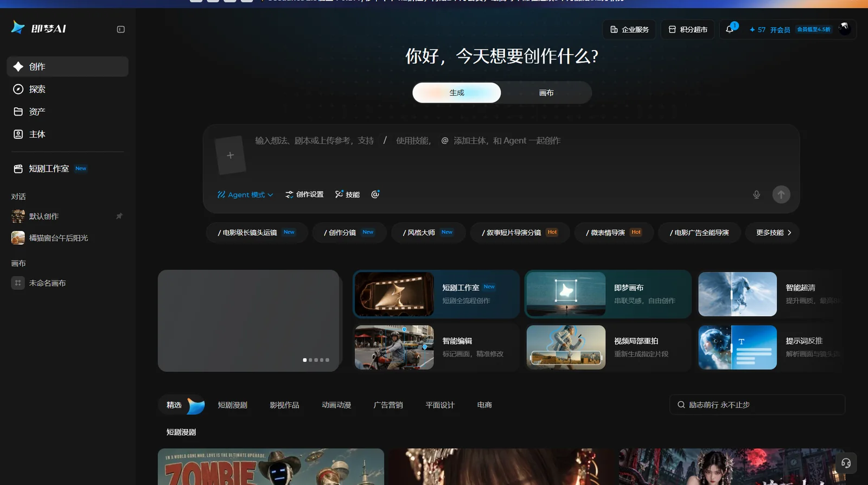Expand the Agent 模式 dropdown
868x485 pixels.
[245, 194]
